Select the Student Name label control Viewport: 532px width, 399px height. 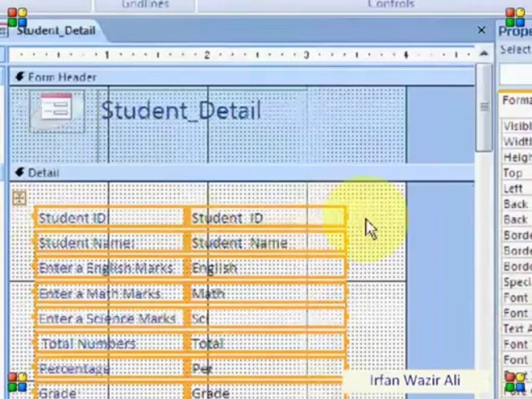point(109,243)
